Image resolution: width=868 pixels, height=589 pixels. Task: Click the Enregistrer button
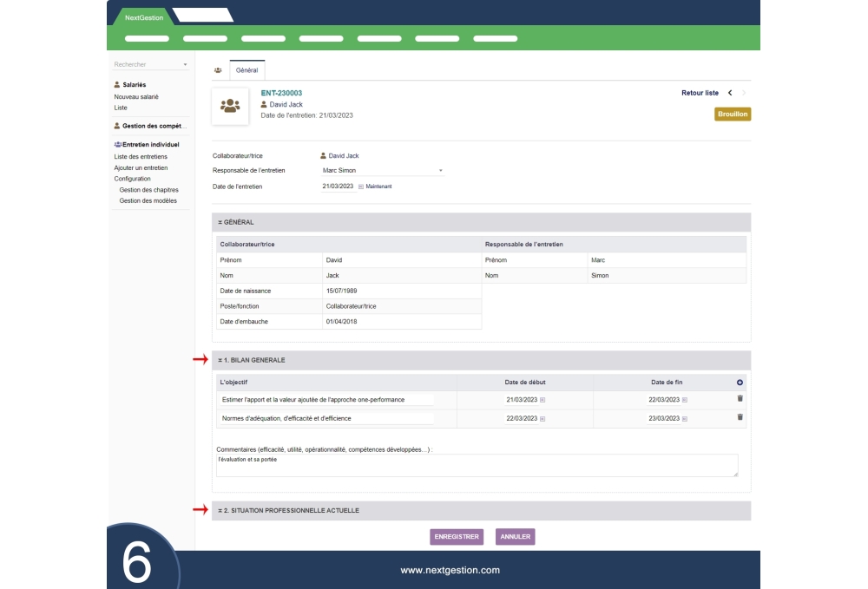[456, 537]
